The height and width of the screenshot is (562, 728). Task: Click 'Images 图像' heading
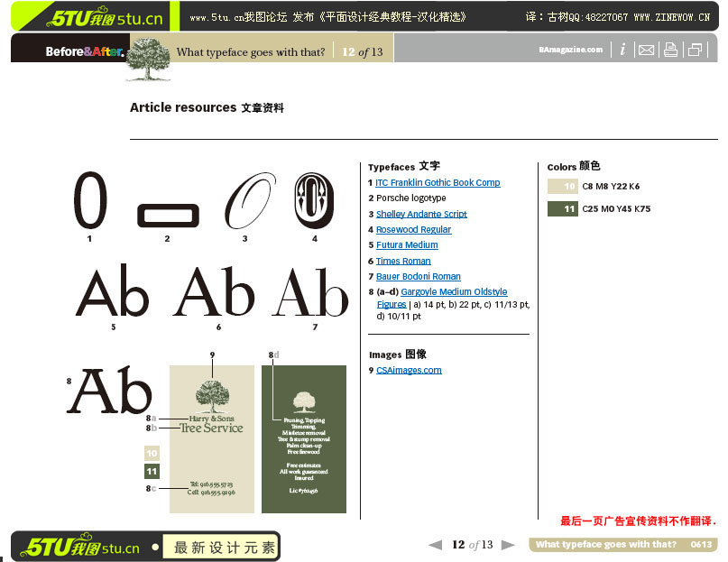click(398, 355)
